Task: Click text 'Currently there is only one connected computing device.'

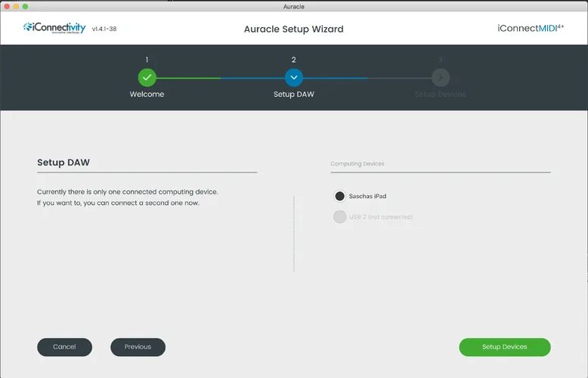Action: pyautogui.click(x=128, y=191)
